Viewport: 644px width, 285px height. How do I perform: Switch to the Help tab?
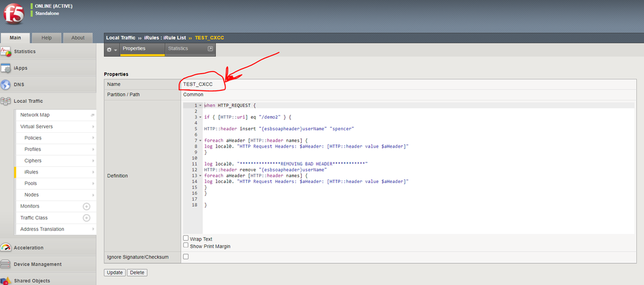[x=46, y=37]
